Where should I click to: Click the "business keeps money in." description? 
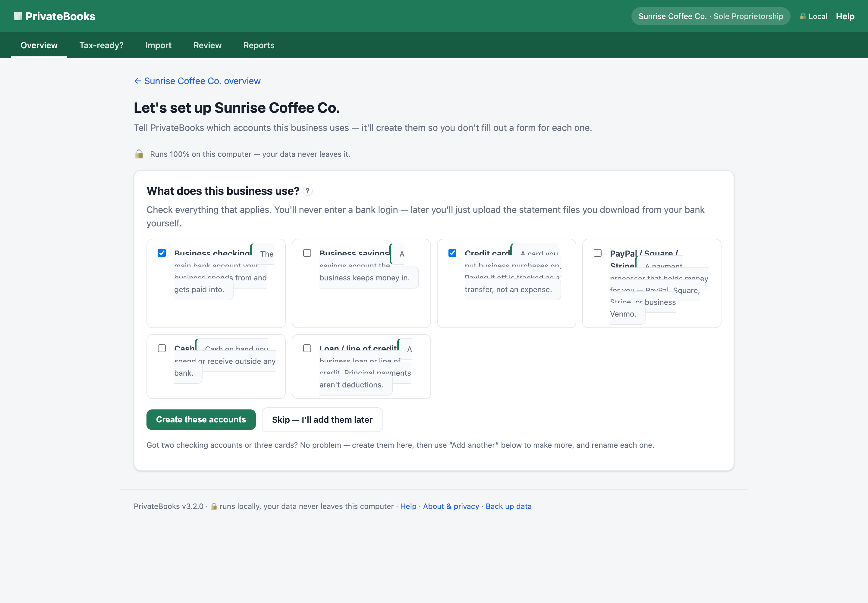pyautogui.click(x=364, y=278)
